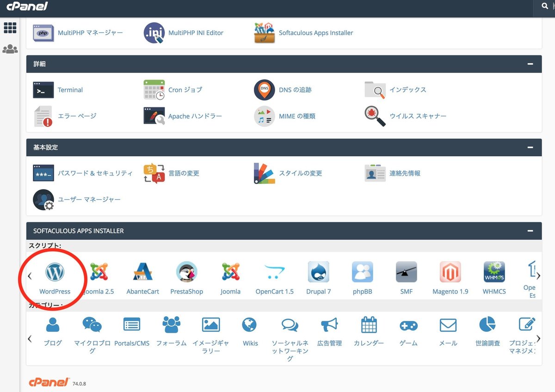Open パスワード & セキュリティ icon

43,173
